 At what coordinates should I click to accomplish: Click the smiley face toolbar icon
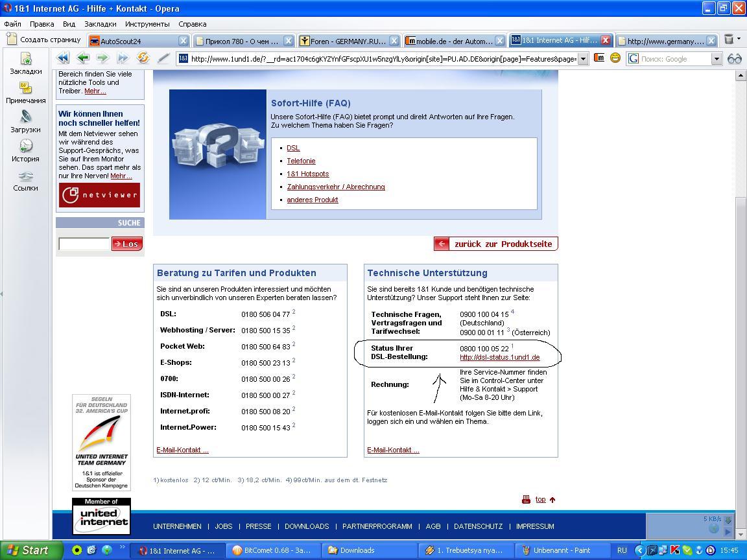click(615, 58)
